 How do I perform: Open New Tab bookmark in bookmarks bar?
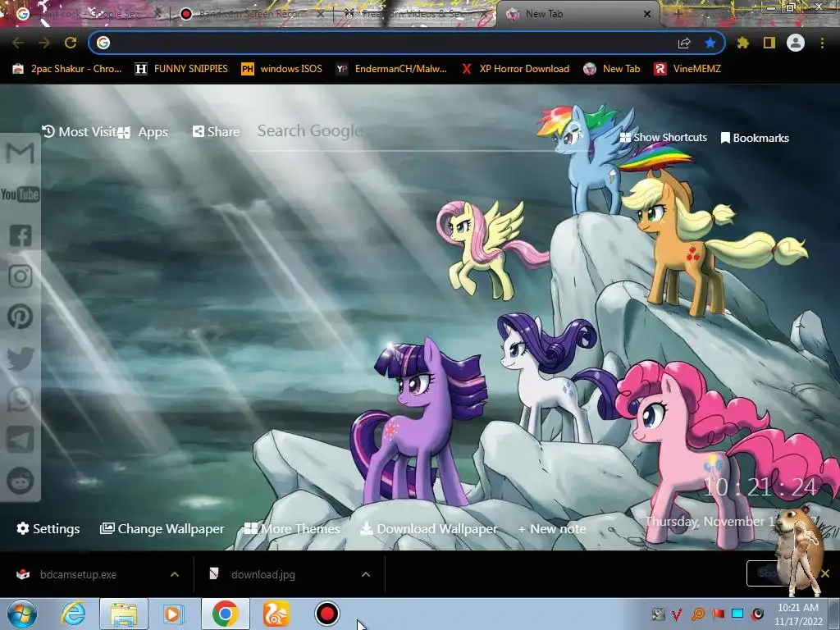click(x=611, y=69)
